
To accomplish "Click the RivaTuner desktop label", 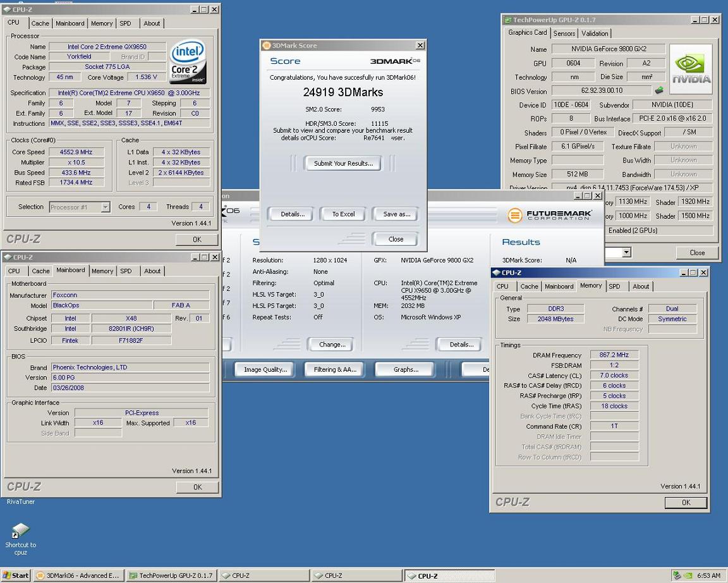I will 20,501.
